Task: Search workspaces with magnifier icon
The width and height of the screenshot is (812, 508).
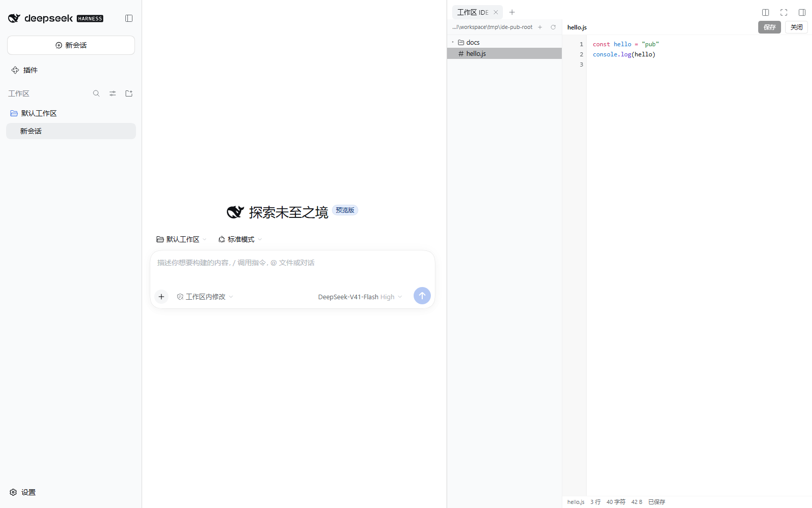Action: (x=96, y=93)
